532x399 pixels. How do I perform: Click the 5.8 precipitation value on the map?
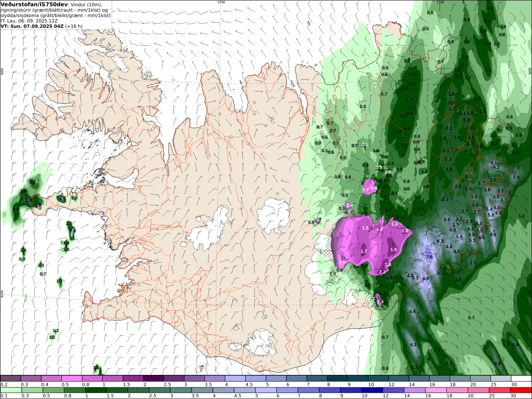click(x=491, y=215)
